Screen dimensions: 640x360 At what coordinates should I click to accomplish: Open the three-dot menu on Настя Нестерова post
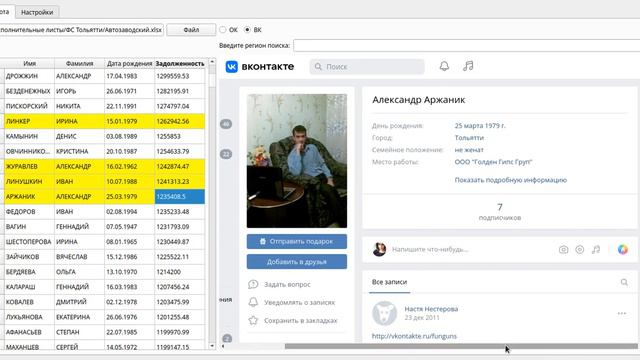coord(622,313)
